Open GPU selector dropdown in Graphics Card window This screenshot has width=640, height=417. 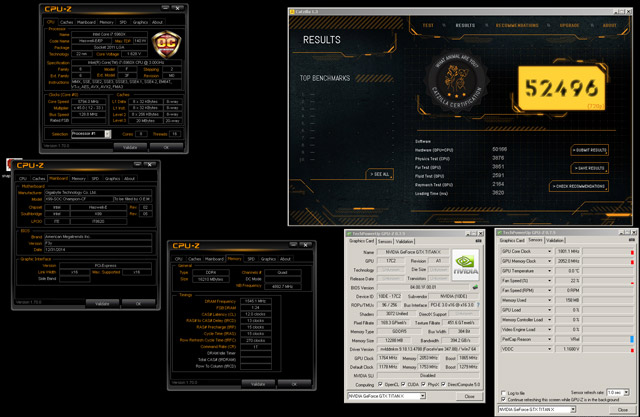(x=422, y=396)
